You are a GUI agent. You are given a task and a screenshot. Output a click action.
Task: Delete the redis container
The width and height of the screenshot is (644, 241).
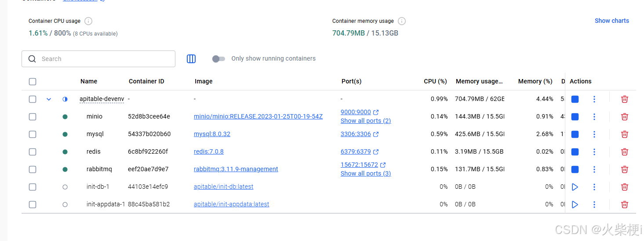click(624, 152)
